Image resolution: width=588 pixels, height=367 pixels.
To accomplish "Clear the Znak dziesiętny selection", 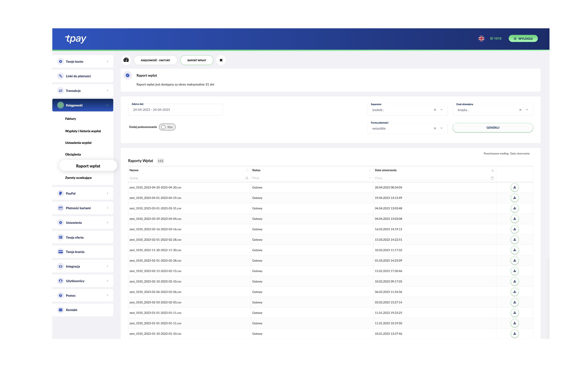I will [521, 110].
